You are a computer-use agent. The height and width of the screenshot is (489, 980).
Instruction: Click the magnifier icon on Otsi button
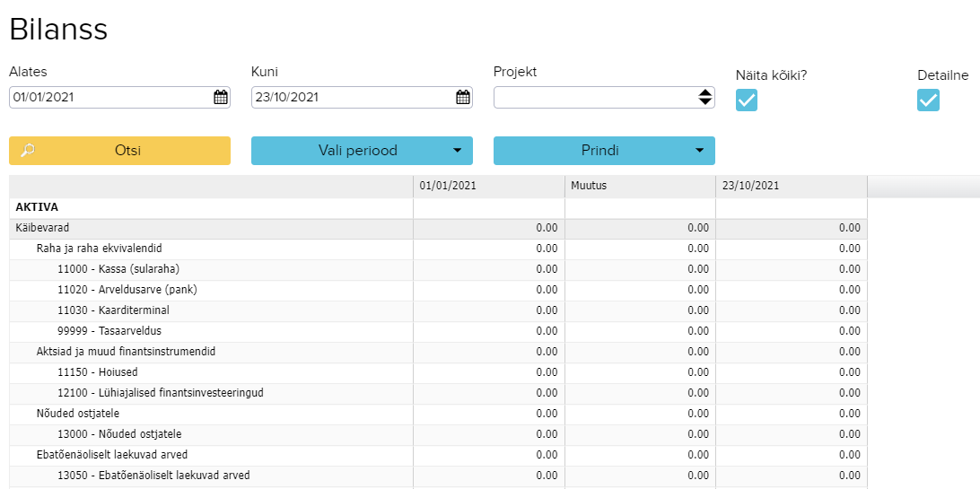(x=28, y=151)
